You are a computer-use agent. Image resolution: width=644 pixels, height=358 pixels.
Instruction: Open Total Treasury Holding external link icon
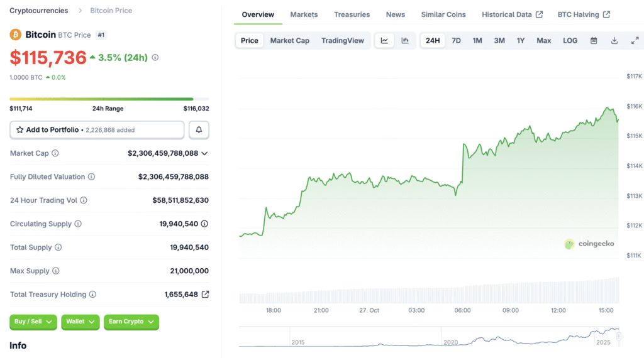(205, 295)
